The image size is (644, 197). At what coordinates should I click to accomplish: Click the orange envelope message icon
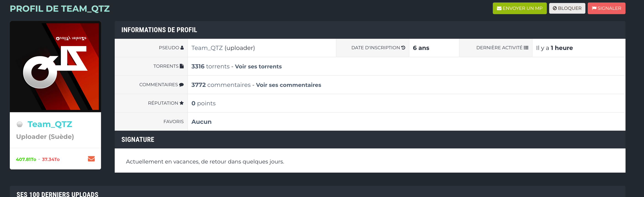(x=91, y=159)
